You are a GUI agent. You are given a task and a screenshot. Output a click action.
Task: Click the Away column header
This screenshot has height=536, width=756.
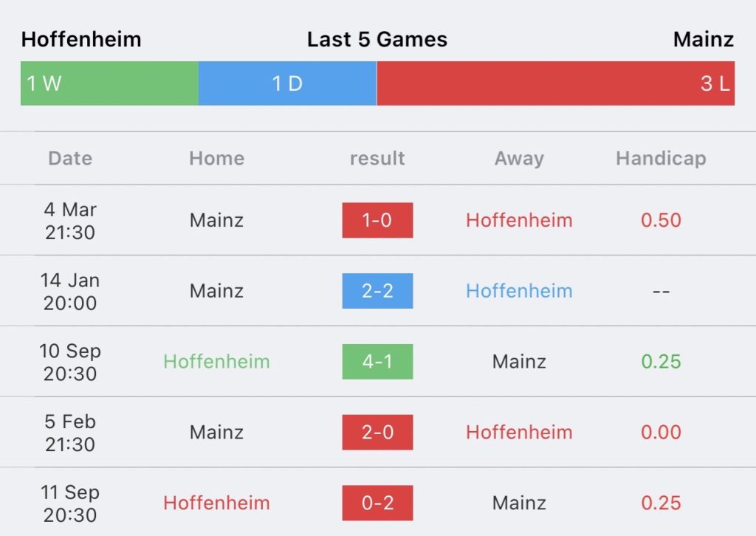(x=519, y=159)
